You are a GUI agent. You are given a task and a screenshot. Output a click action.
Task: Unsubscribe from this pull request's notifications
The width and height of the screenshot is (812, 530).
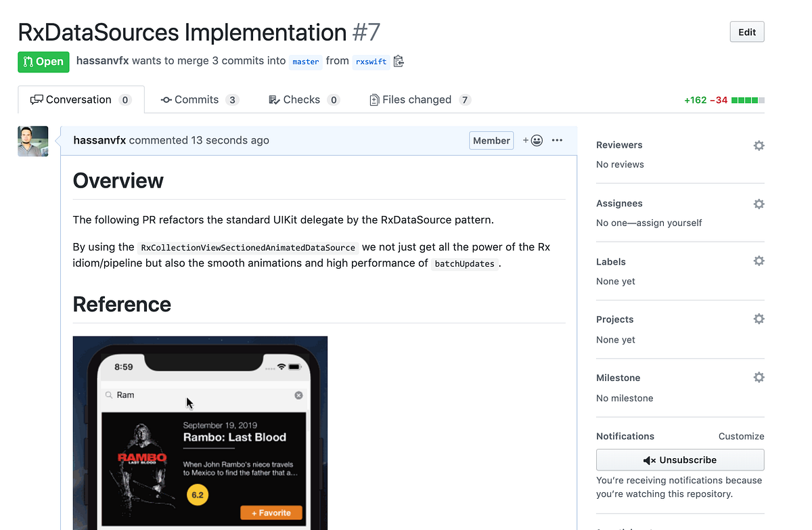tap(679, 460)
